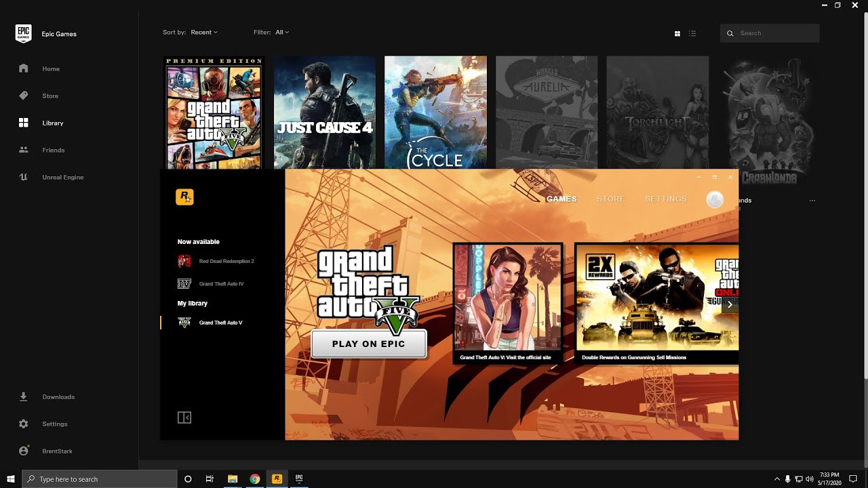This screenshot has height=488, width=868.
Task: Click the Rockstar Games logo icon
Action: tap(184, 197)
